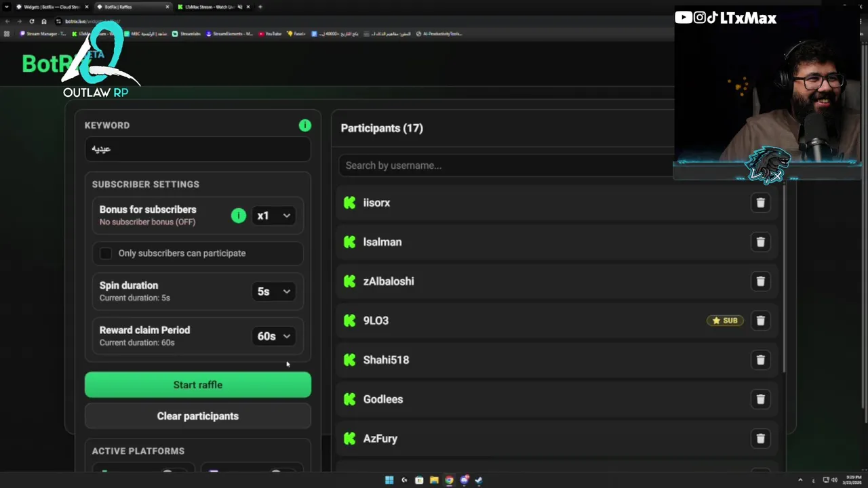Image resolution: width=868 pixels, height=488 pixels.
Task: Click the ACTIVE PLATFORMS heading
Action: 138,451
